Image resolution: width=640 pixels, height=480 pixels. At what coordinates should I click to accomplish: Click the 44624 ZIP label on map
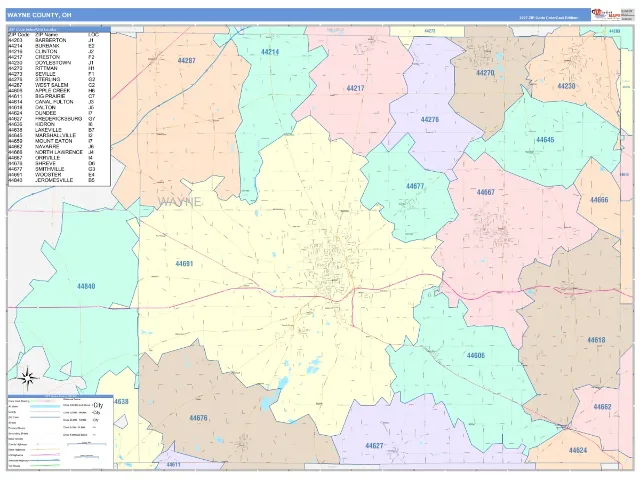578,451
